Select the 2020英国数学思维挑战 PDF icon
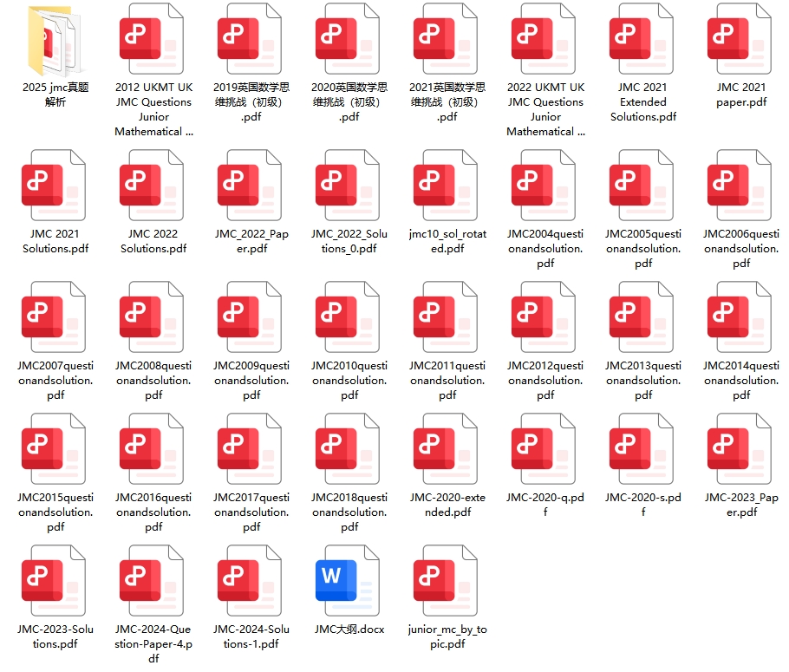This screenshot has height=672, width=789. pyautogui.click(x=348, y=39)
